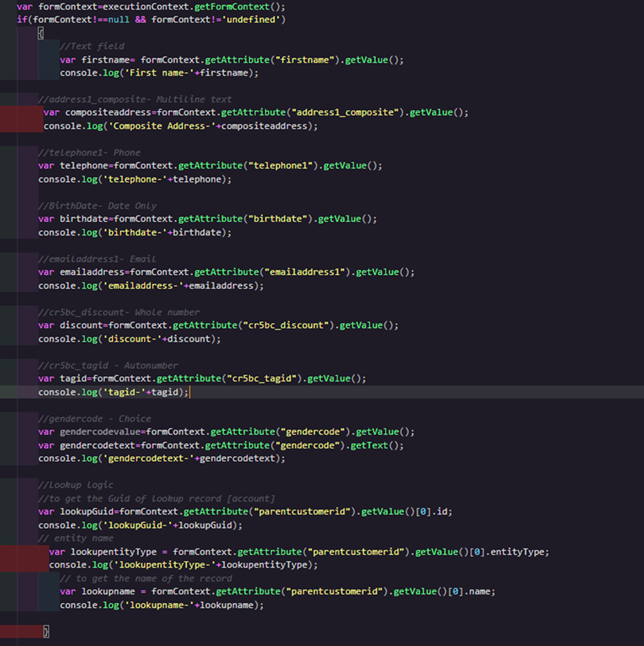Click the '// to get the name of the record' comment
The image size is (644, 646).
click(x=146, y=578)
